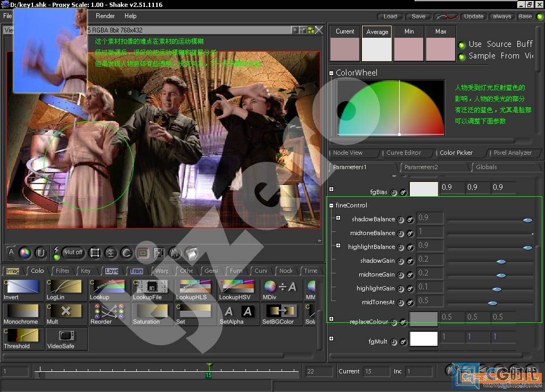Expand the fgMult parameter
This screenshot has width=545, height=392.
click(331, 338)
